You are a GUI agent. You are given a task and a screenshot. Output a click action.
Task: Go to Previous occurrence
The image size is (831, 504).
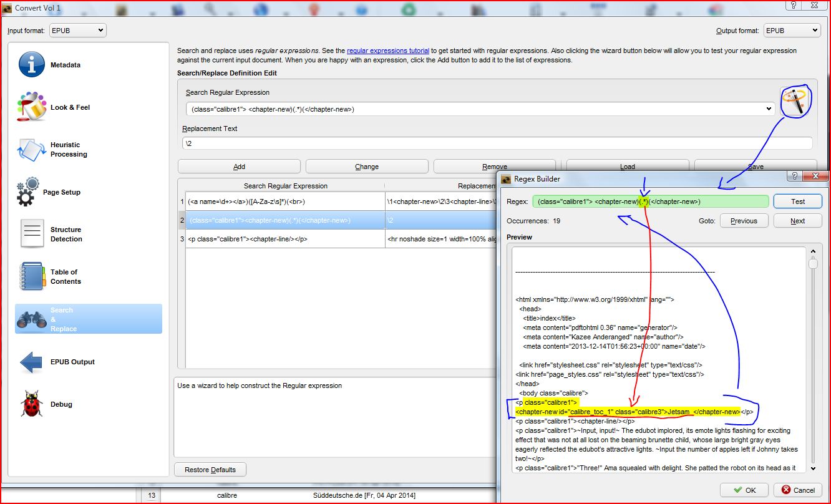744,221
